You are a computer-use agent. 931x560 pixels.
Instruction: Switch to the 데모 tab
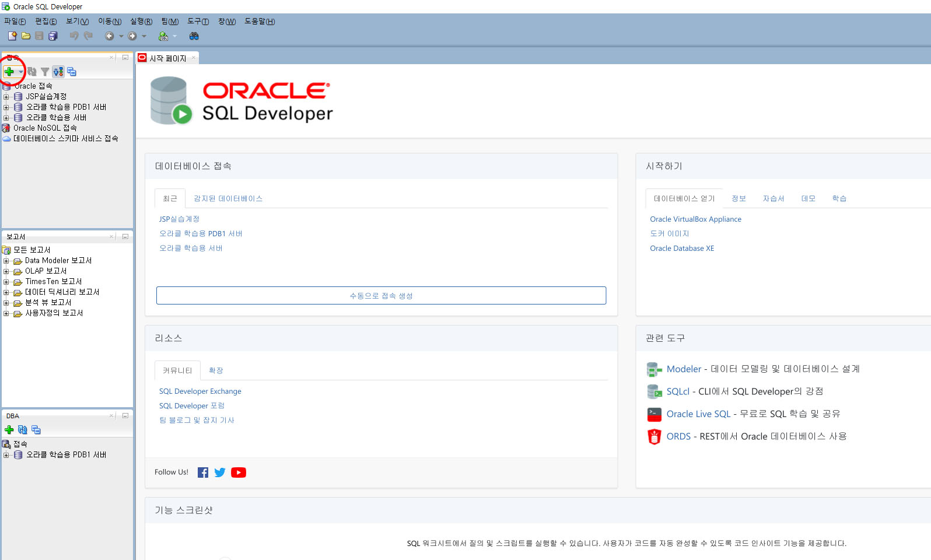(x=808, y=198)
